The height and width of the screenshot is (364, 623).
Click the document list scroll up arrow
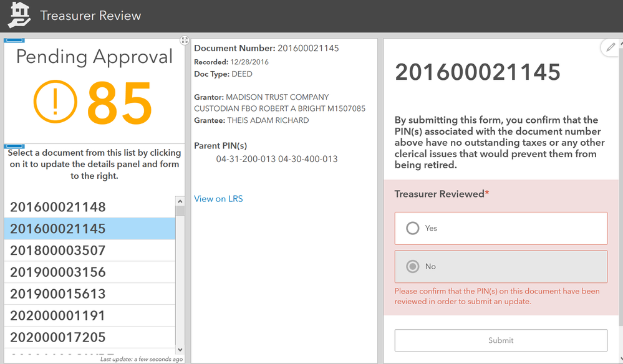point(180,201)
